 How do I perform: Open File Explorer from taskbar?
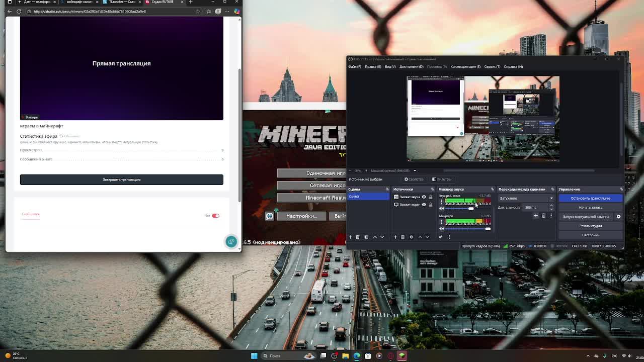pyautogui.click(x=346, y=356)
